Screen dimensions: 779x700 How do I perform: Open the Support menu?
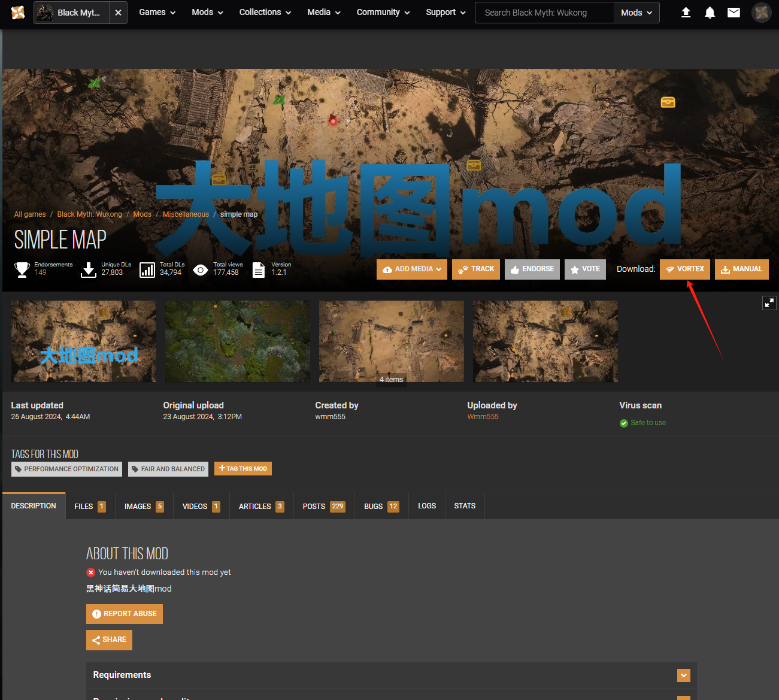pyautogui.click(x=445, y=12)
